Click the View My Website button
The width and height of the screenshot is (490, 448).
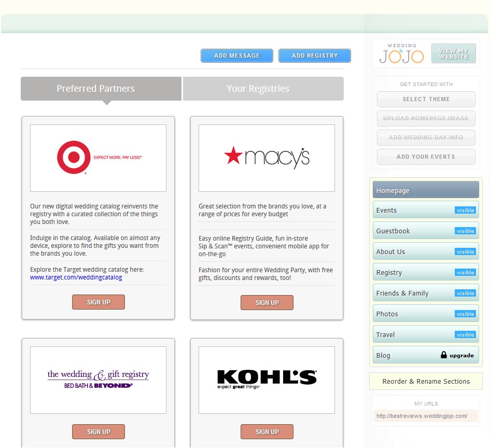(453, 53)
